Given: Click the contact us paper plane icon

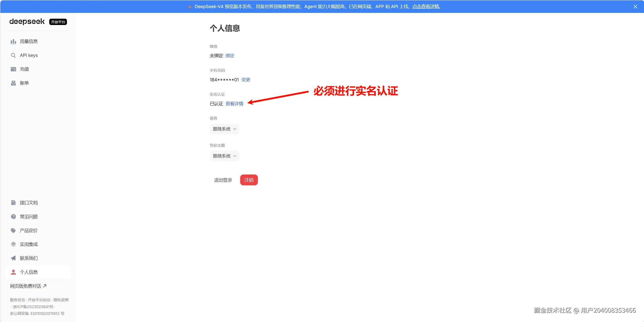Looking at the screenshot, I should (x=13, y=258).
